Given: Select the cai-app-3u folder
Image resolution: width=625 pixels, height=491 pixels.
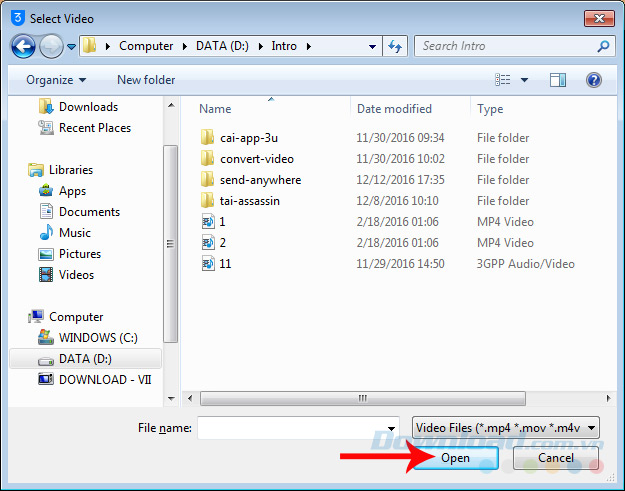Looking at the screenshot, I should (249, 138).
